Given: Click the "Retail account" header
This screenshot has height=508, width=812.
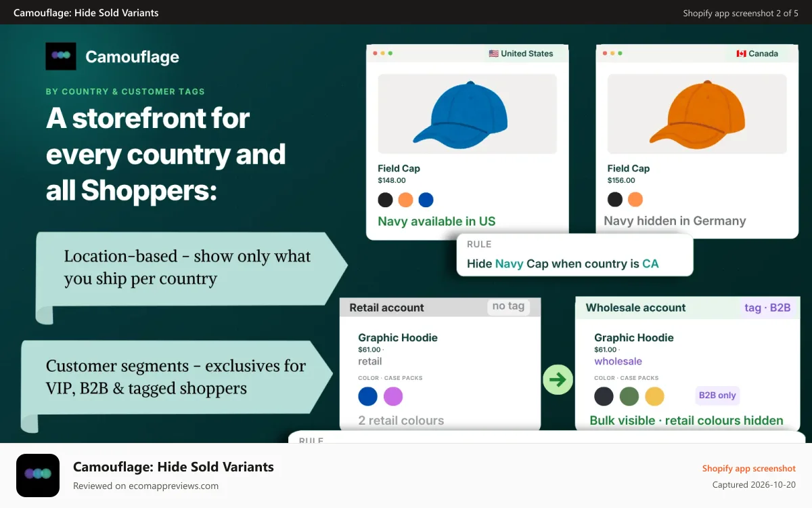Looking at the screenshot, I should coord(386,308).
